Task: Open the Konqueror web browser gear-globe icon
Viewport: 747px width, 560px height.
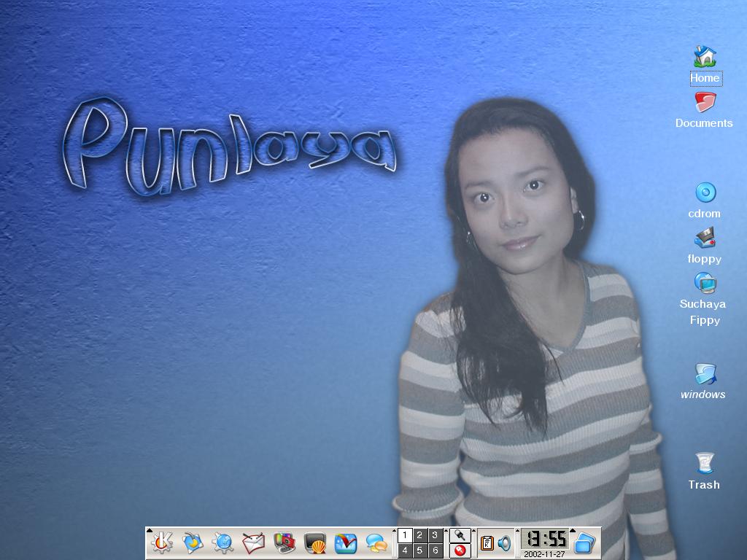Action: (223, 542)
